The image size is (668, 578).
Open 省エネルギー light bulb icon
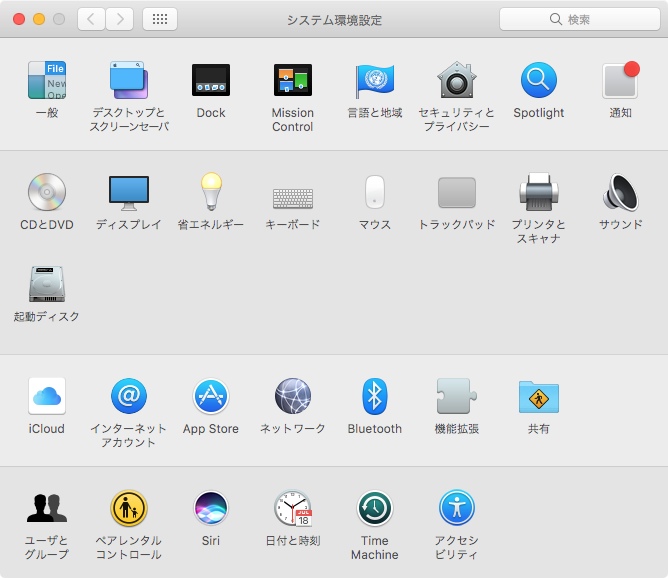click(x=211, y=192)
